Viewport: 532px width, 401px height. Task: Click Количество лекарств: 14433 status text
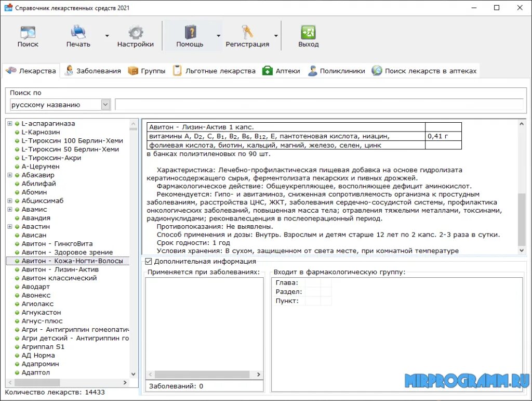tap(55, 392)
